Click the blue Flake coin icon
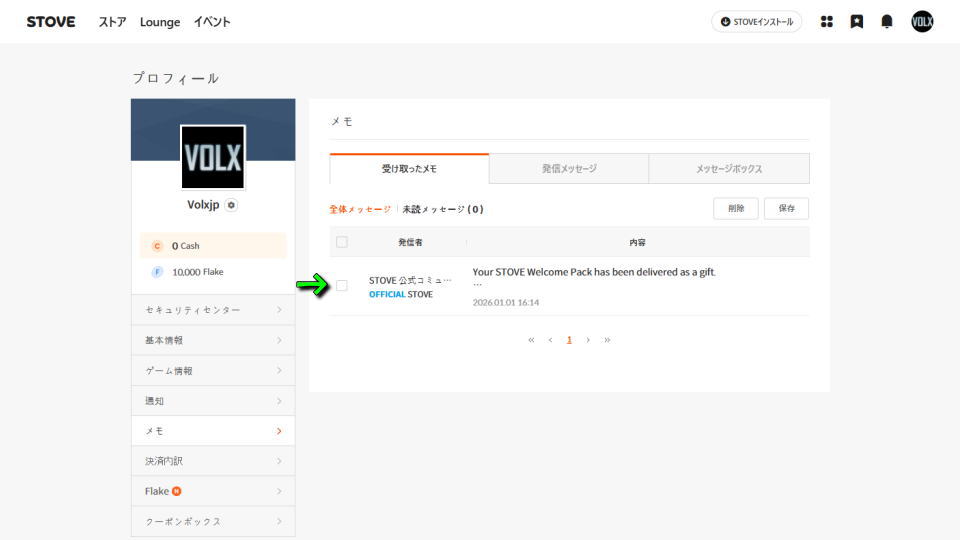Screen dimensions: 960x540 coord(157,272)
